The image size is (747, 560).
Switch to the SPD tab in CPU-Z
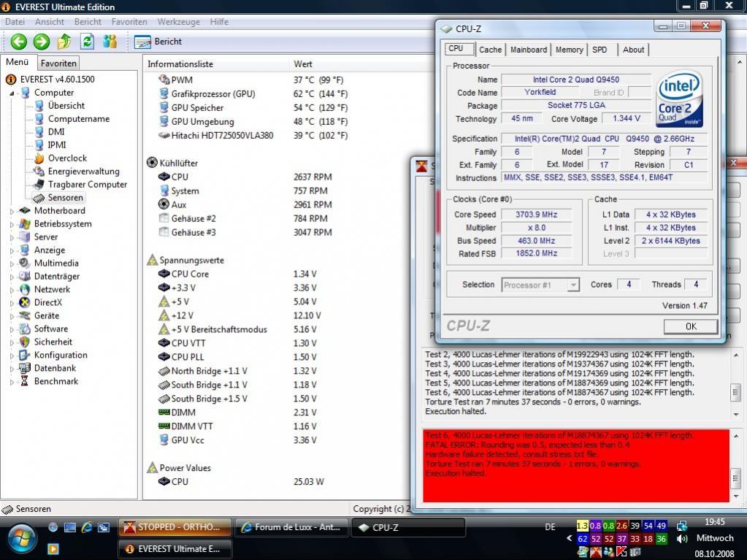[599, 50]
